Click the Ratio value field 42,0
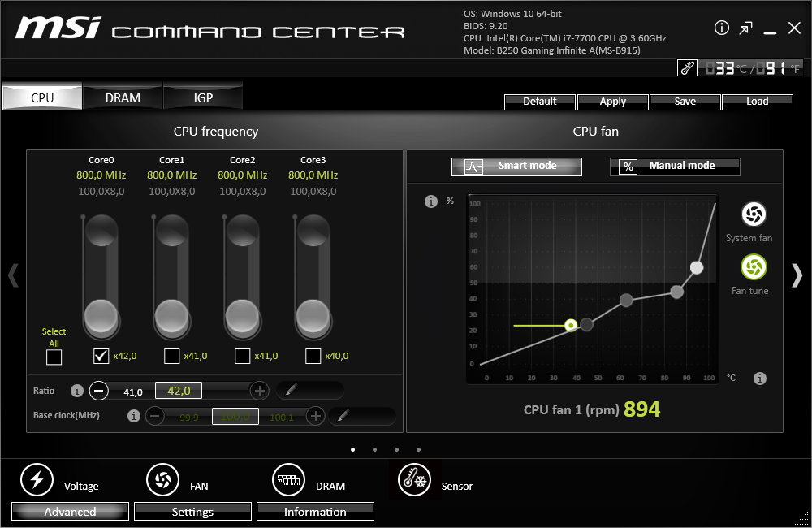The width and height of the screenshot is (812, 528). point(179,391)
